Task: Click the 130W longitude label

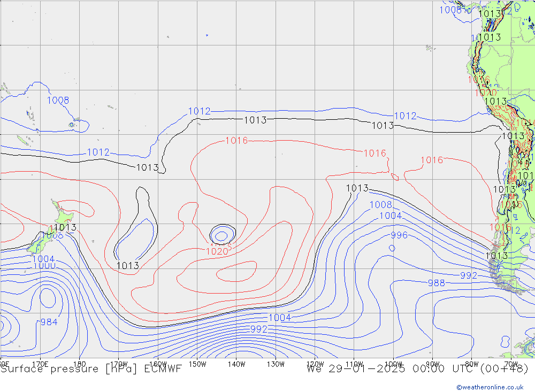Action: pyautogui.click(x=276, y=364)
